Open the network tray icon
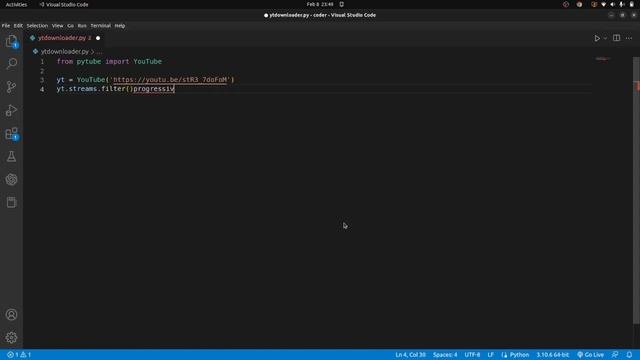640x360 pixels. (x=603, y=4)
